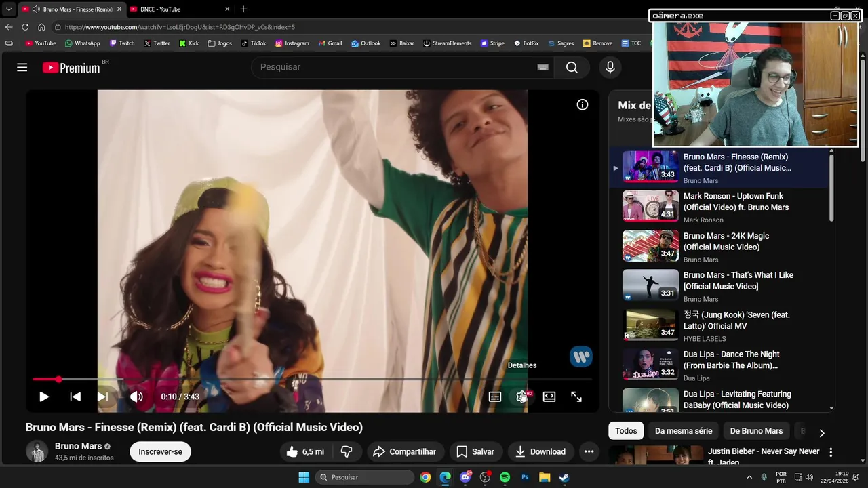Show hidden system tray icons

click(749, 477)
